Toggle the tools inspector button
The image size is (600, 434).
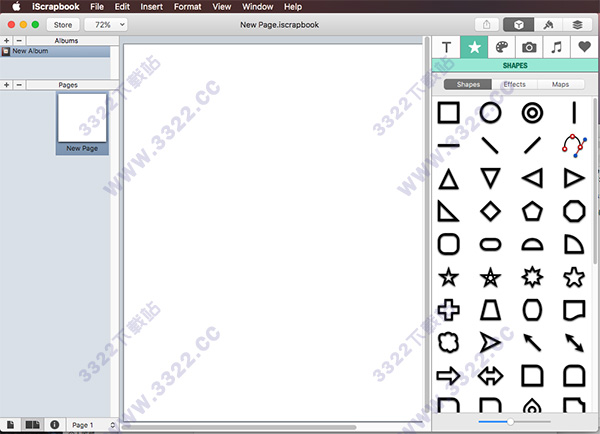click(x=548, y=25)
